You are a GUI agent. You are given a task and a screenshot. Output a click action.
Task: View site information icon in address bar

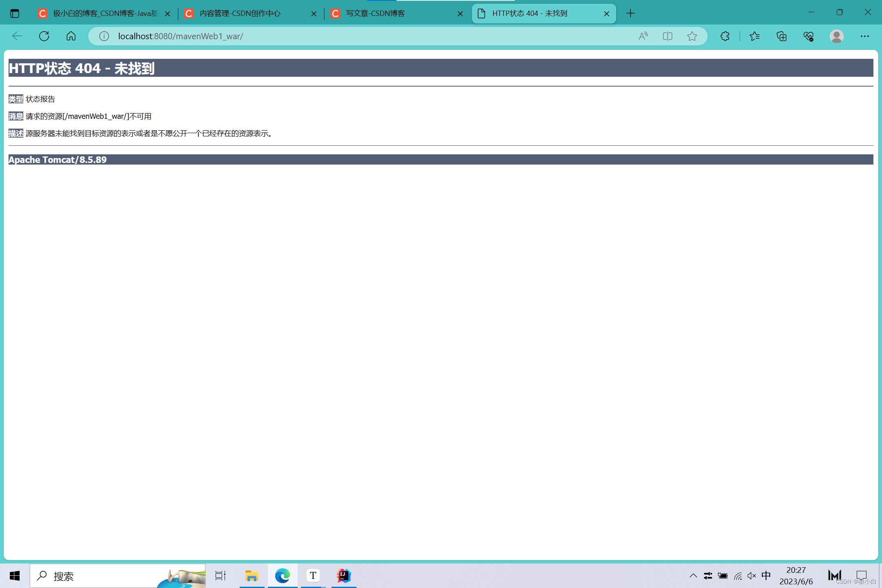pyautogui.click(x=104, y=36)
